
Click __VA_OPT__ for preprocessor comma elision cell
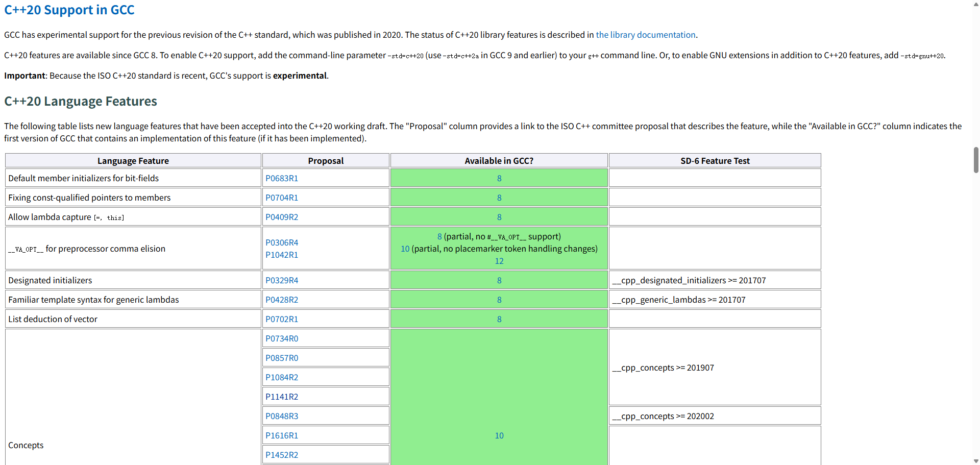coord(133,249)
